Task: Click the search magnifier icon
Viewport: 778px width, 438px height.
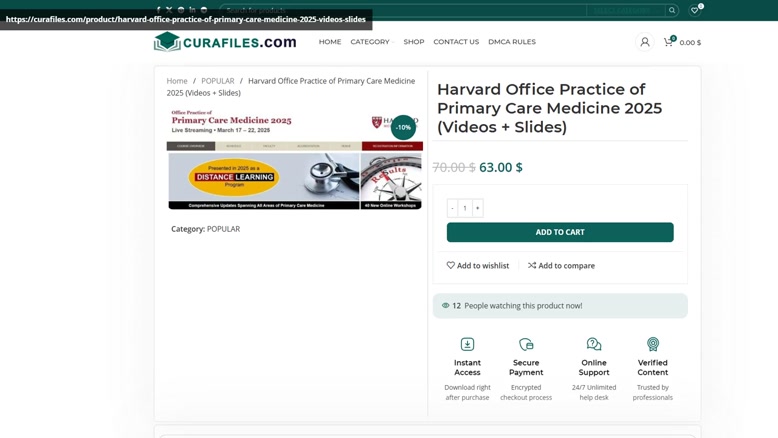Action: pos(672,10)
